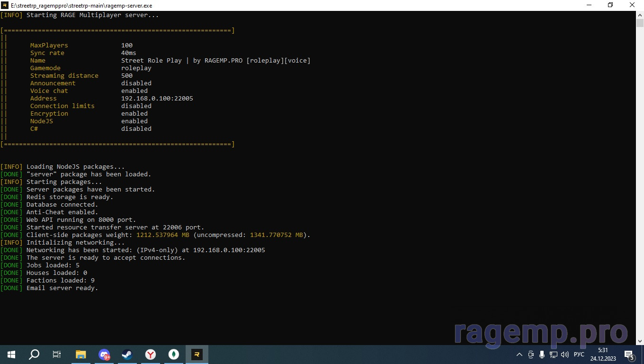Click "Email server ready." line
Image resolution: width=644 pixels, height=364 pixels.
(x=49, y=288)
